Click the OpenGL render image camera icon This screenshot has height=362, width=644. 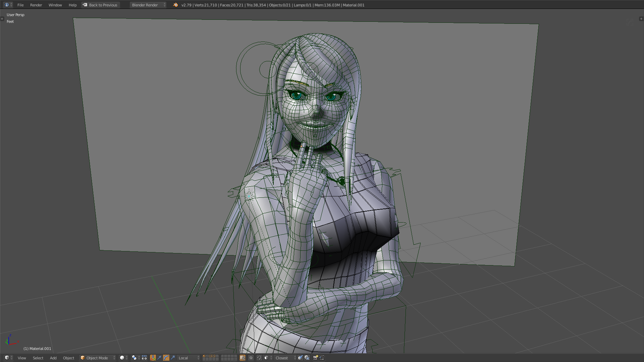click(315, 358)
